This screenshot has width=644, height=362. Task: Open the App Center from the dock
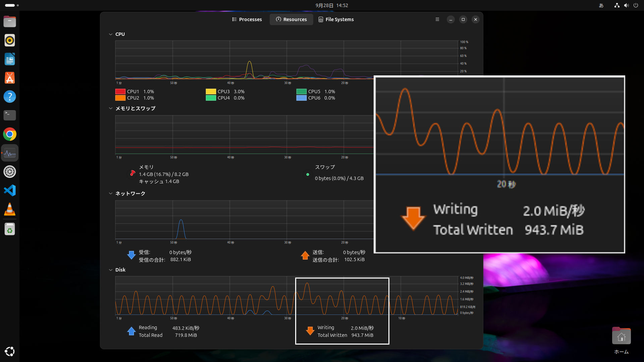click(10, 78)
